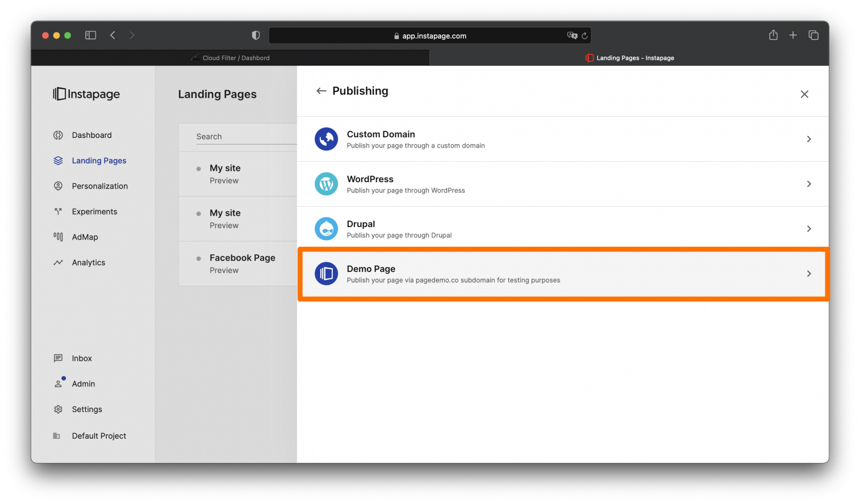
Task: Click the Demo Page Instapage icon
Action: tap(327, 274)
